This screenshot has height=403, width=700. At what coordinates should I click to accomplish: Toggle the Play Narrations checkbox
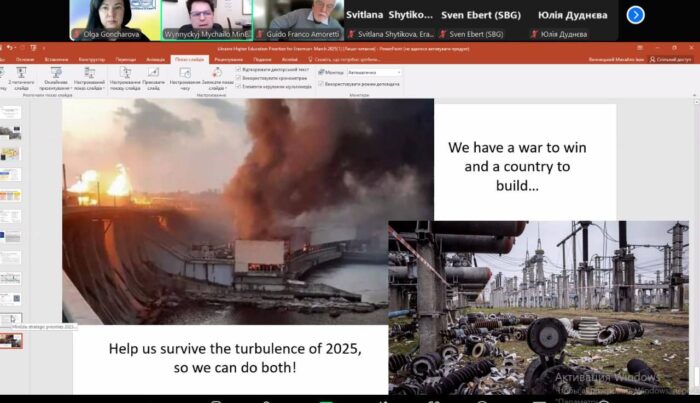tap(238, 69)
